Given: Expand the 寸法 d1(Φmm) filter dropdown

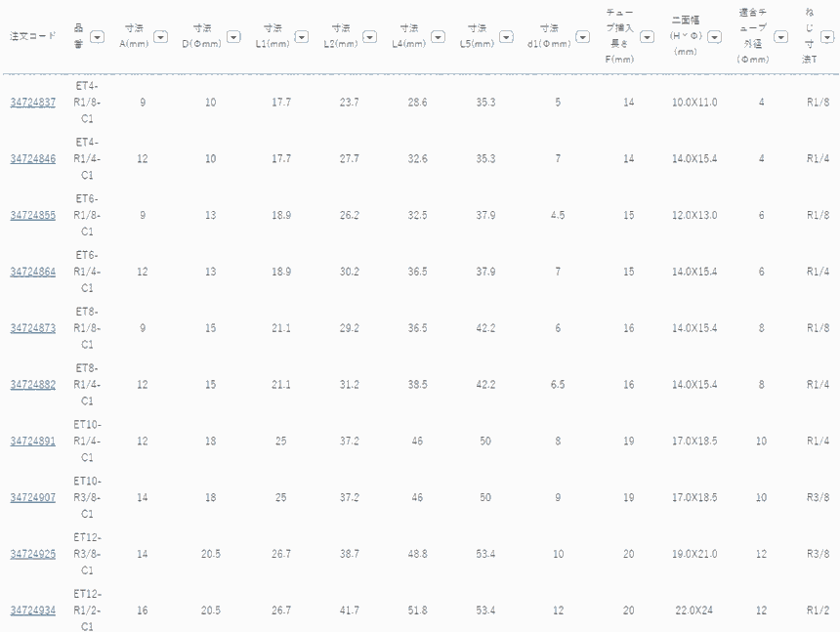Looking at the screenshot, I should tap(583, 37).
